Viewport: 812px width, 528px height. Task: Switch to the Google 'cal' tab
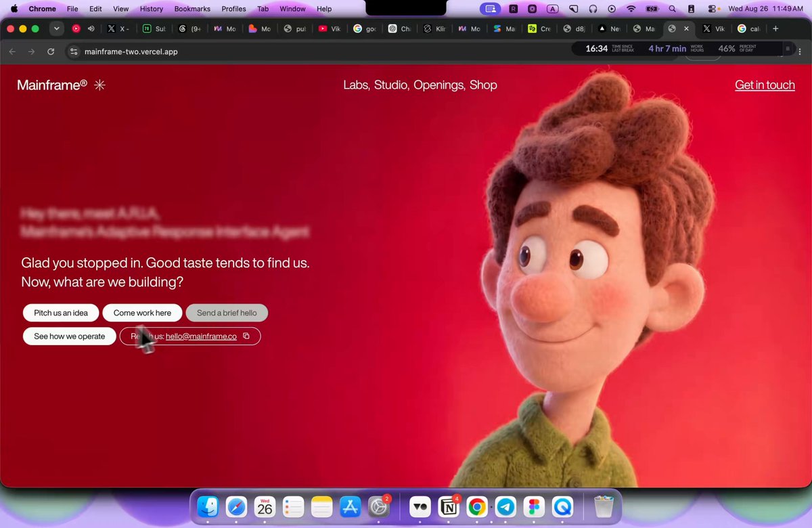coord(748,28)
